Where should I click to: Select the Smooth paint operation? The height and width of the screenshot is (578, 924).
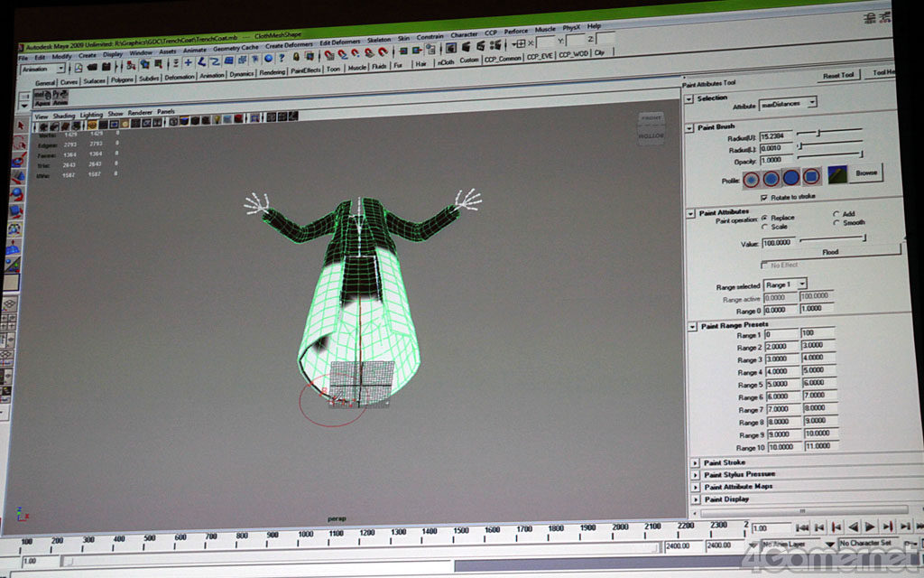tap(836, 223)
